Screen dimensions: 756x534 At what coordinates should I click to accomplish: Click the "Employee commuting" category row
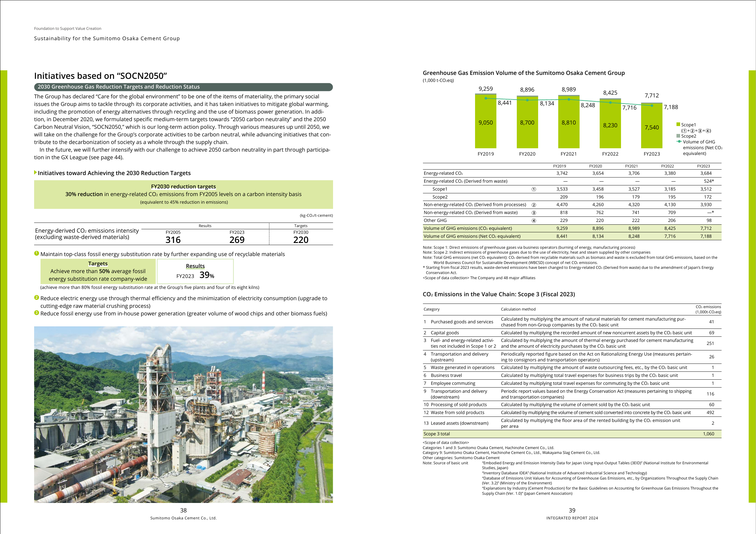[572, 383]
